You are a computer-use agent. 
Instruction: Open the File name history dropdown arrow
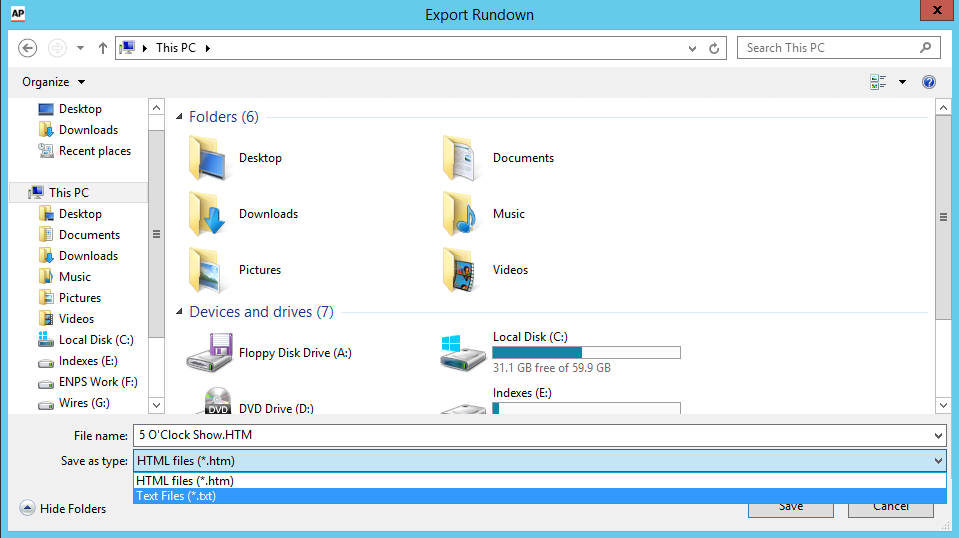tap(938, 435)
